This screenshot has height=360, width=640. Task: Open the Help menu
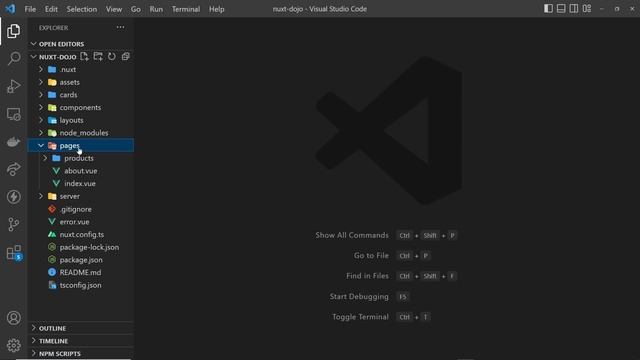[217, 9]
